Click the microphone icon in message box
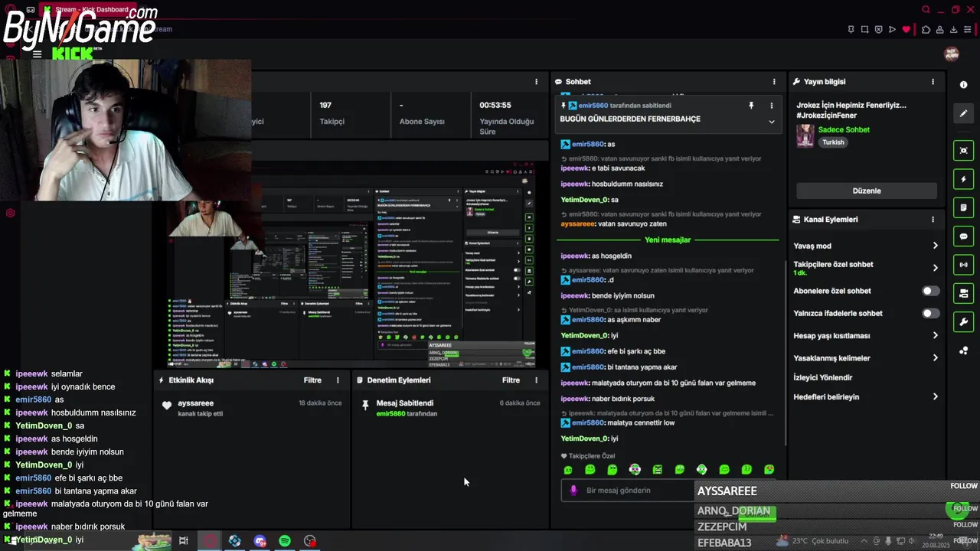 (573, 491)
